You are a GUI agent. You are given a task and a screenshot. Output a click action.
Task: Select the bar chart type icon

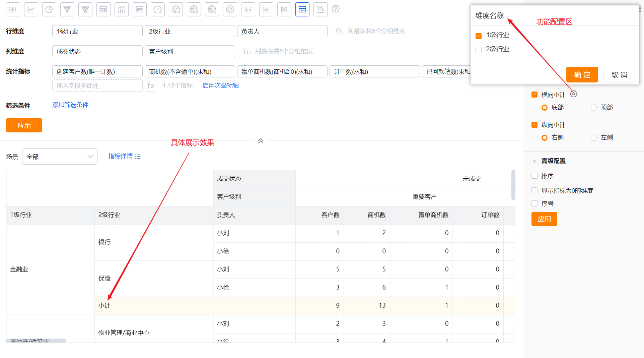point(13,9)
